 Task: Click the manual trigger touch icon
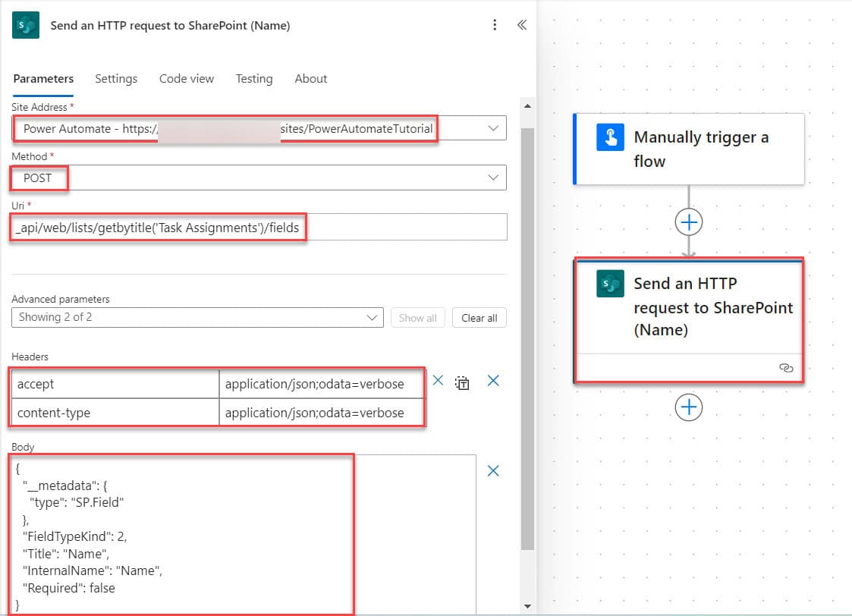point(610,137)
